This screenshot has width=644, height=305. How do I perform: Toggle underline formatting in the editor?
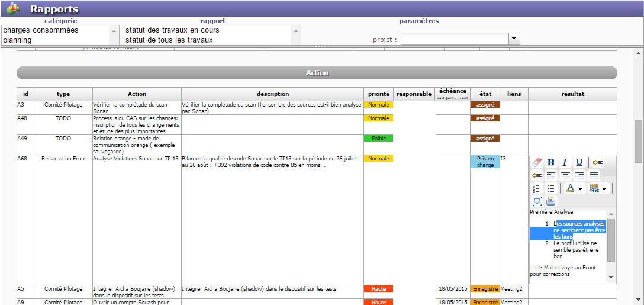579,162
